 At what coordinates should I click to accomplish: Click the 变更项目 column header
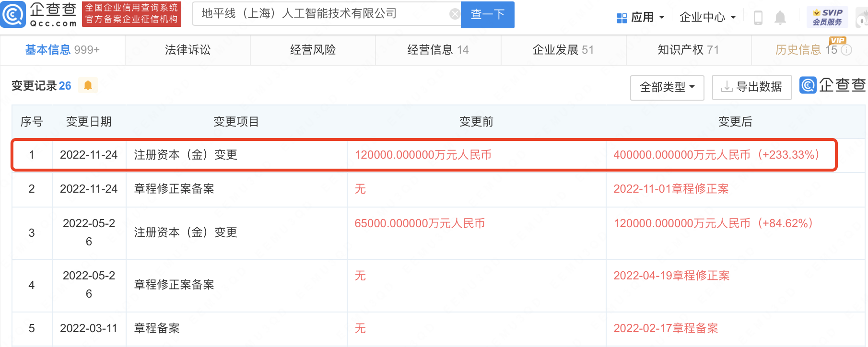[x=236, y=122]
